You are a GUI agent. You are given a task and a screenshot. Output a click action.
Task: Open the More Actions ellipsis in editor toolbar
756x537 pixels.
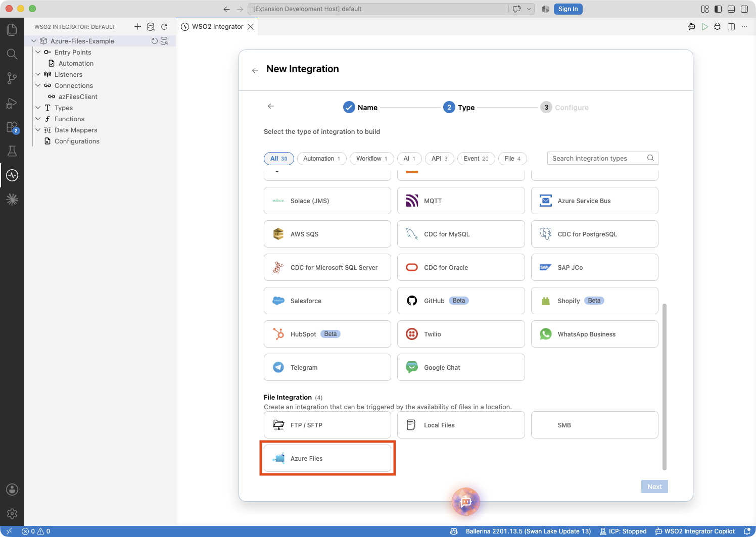[x=744, y=27]
